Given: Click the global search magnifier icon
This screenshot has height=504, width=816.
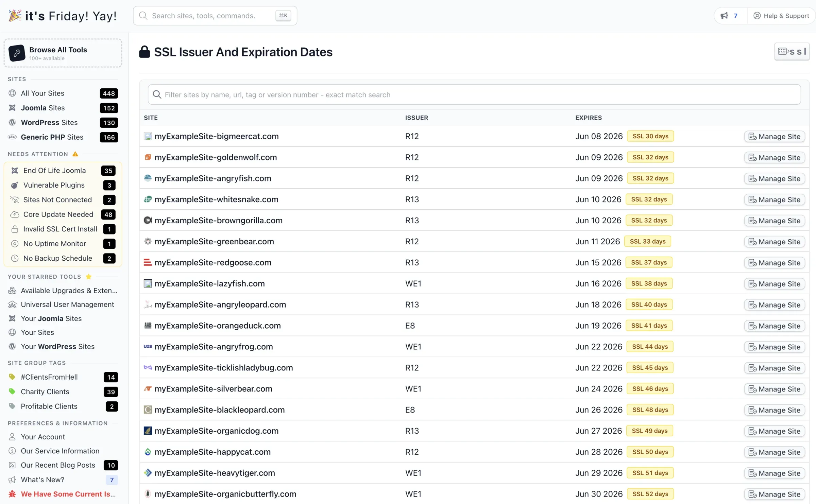Looking at the screenshot, I should pyautogui.click(x=143, y=16).
